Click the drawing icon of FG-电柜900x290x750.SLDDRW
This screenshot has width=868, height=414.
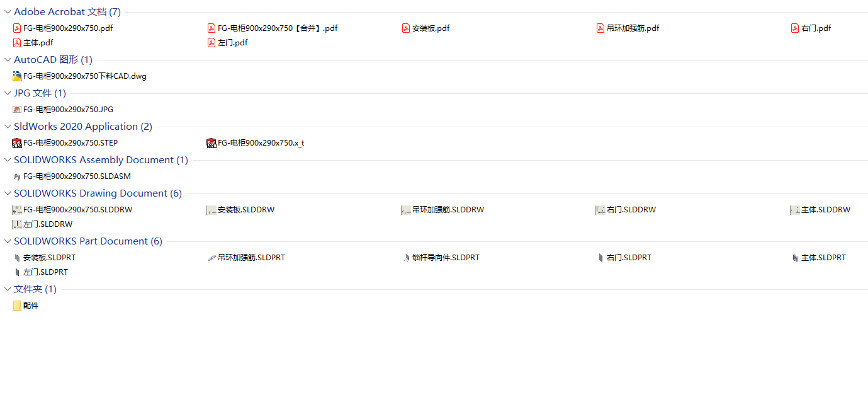click(17, 210)
